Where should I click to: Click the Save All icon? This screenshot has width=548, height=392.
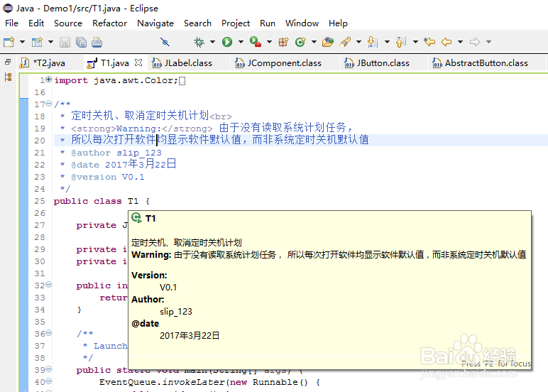click(81, 43)
